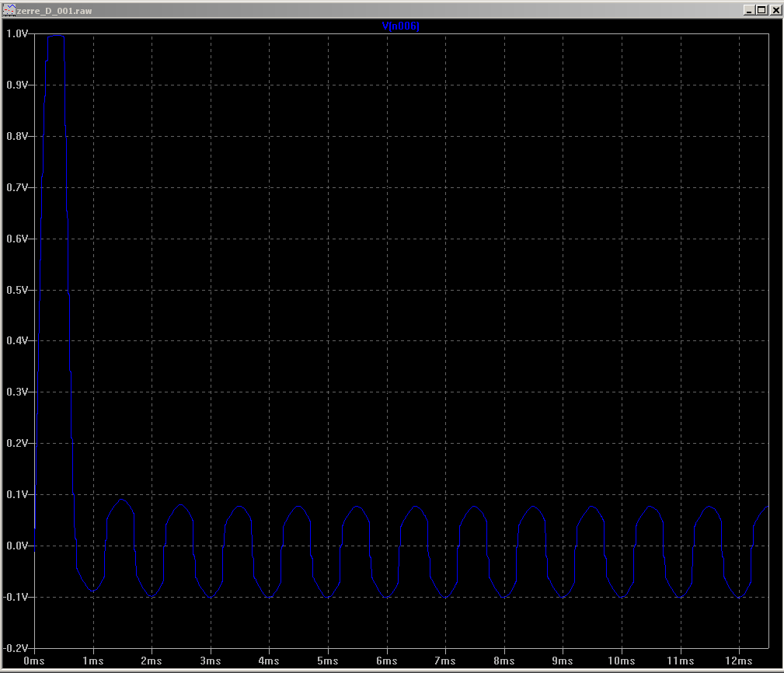
Task: Minimize the waveform window
Action: pos(749,10)
